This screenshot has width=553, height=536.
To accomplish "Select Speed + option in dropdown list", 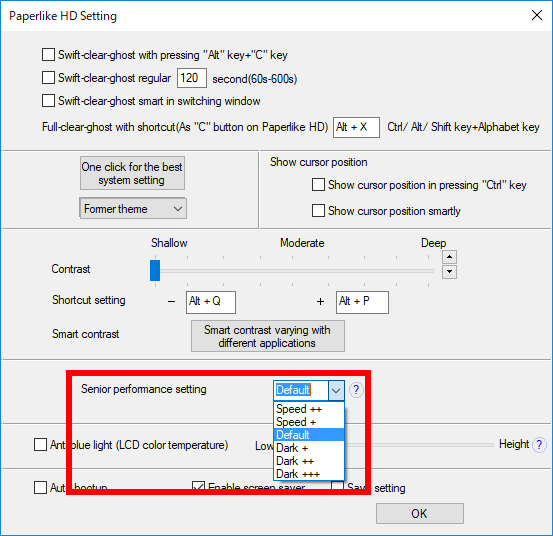I will (x=309, y=422).
